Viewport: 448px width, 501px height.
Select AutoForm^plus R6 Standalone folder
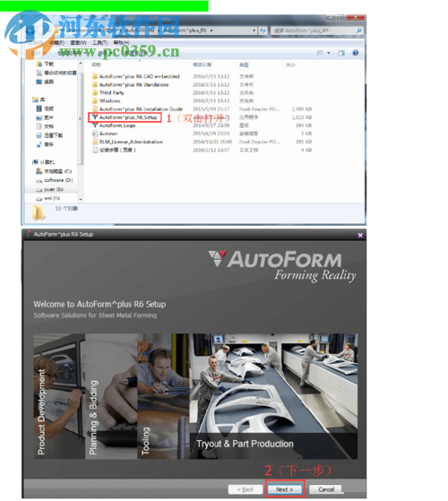(x=134, y=84)
